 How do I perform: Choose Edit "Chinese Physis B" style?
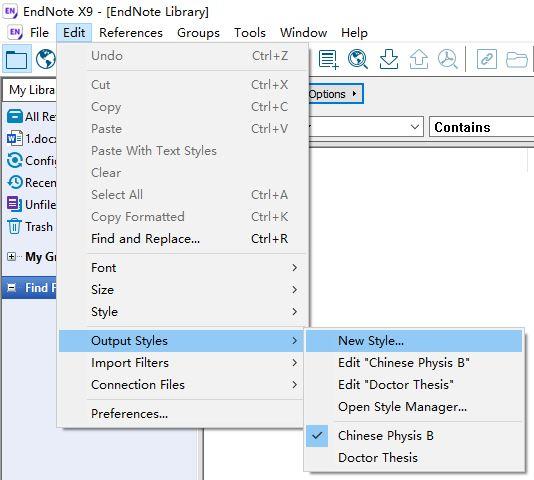coord(414,363)
